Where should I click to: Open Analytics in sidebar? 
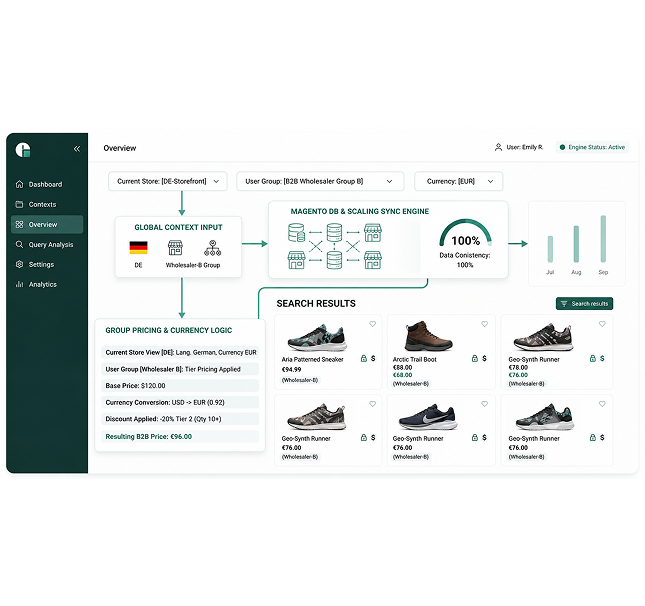click(x=46, y=284)
